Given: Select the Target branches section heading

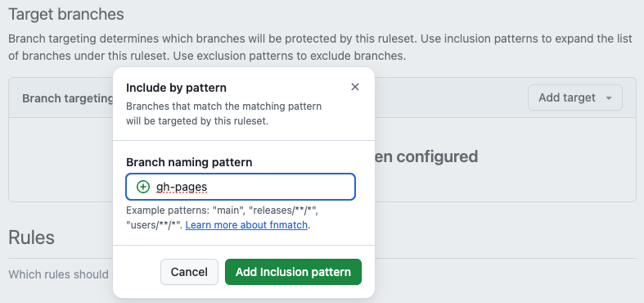Looking at the screenshot, I should point(66,15).
